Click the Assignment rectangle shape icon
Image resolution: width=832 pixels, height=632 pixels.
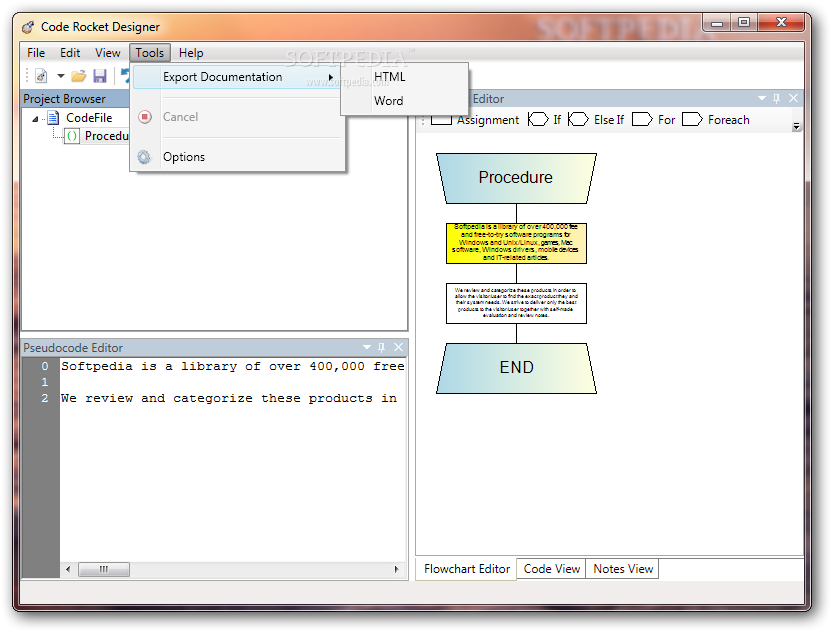click(441, 120)
